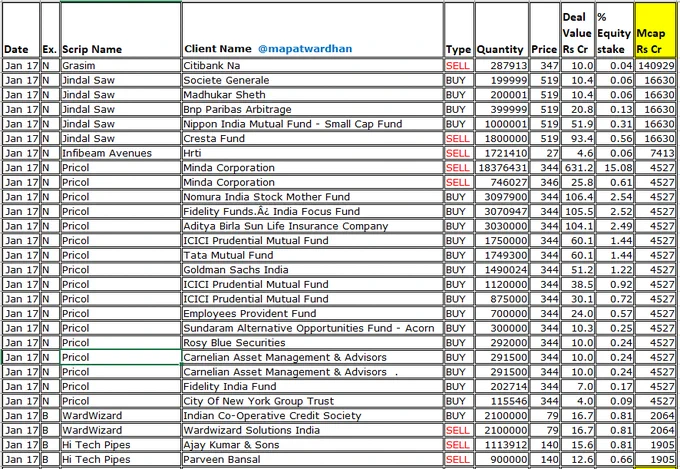Click quantity 1490024 cell
Image resolution: width=680 pixels, height=469 pixels.
(x=502, y=270)
